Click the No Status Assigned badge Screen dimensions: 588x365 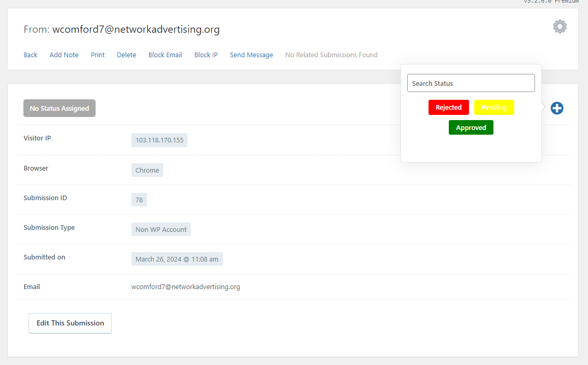pos(59,108)
